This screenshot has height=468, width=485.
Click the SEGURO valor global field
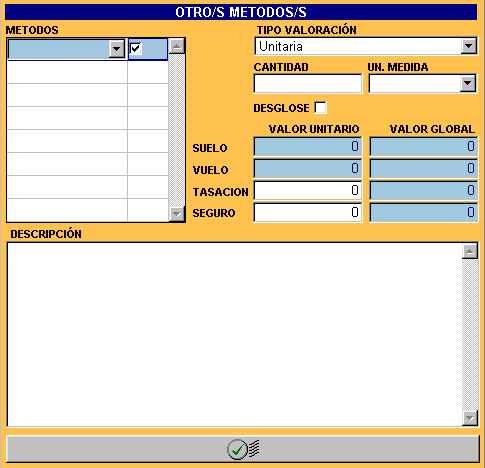click(423, 212)
